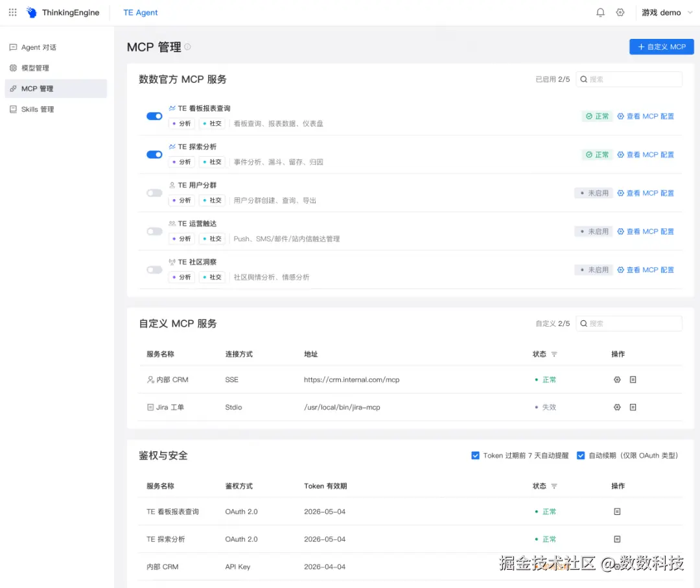Open details icon for TE 探索分析 auth row

click(x=617, y=539)
